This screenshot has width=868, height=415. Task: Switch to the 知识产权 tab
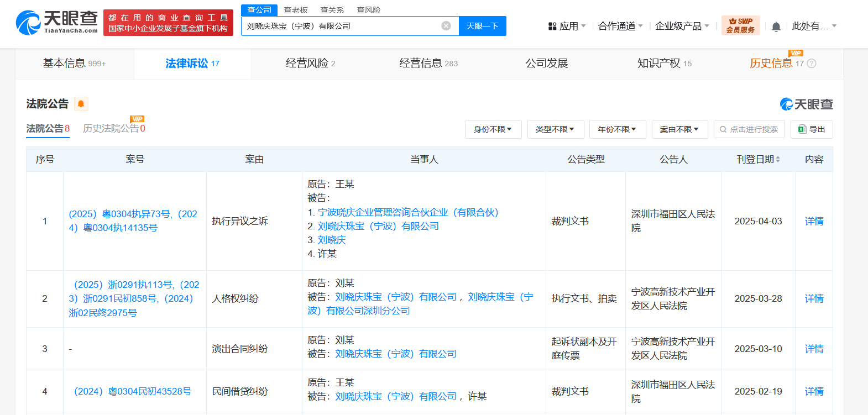pos(664,64)
